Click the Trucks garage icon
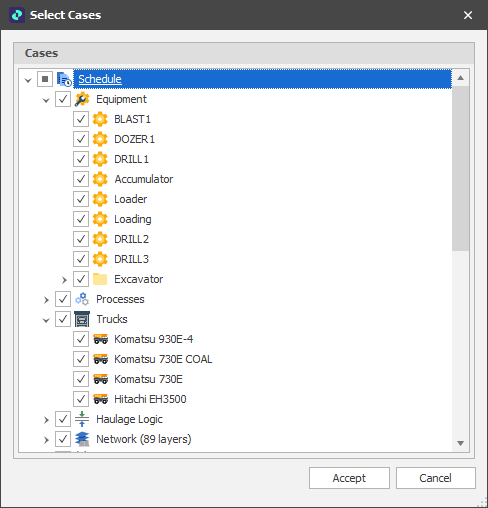Screen dimensions: 488x508 pos(82,319)
